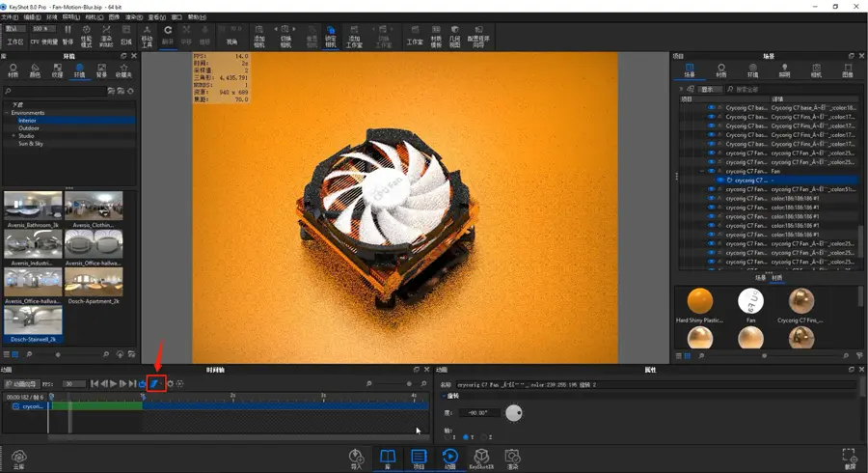Click the rotation angle dial knob
868x473 pixels.
tap(514, 412)
